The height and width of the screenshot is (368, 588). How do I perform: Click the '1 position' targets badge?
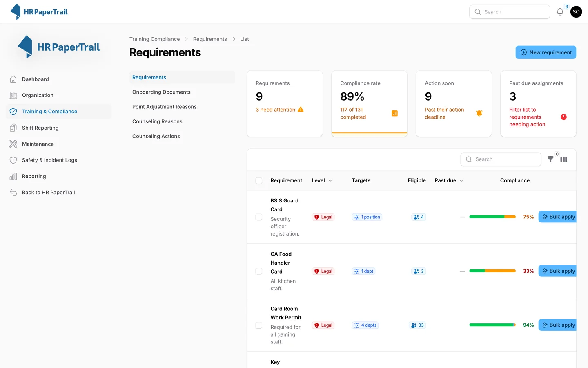coord(367,217)
